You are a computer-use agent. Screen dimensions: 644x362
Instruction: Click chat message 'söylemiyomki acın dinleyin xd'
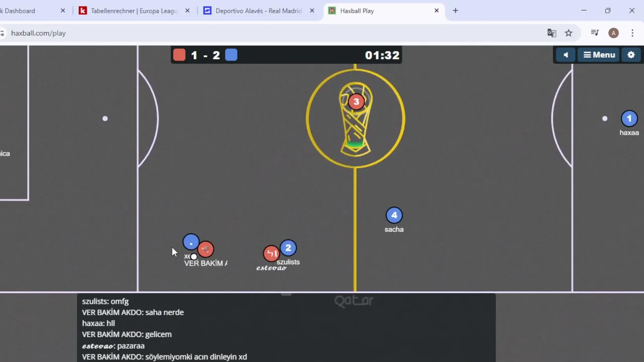(196, 357)
